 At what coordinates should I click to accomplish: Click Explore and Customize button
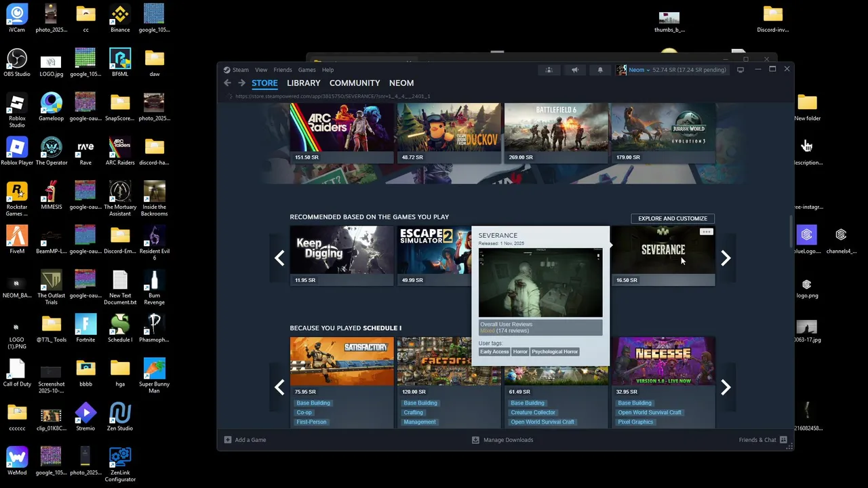[x=673, y=218]
